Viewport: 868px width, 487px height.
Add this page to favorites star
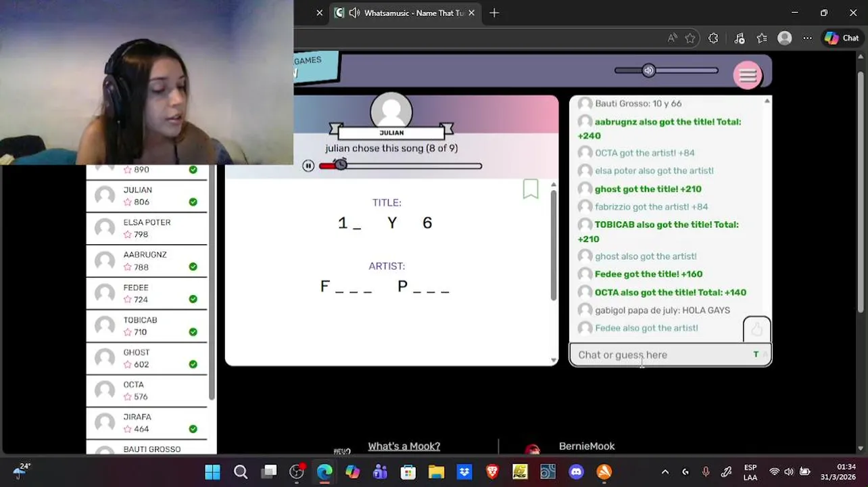(690, 39)
